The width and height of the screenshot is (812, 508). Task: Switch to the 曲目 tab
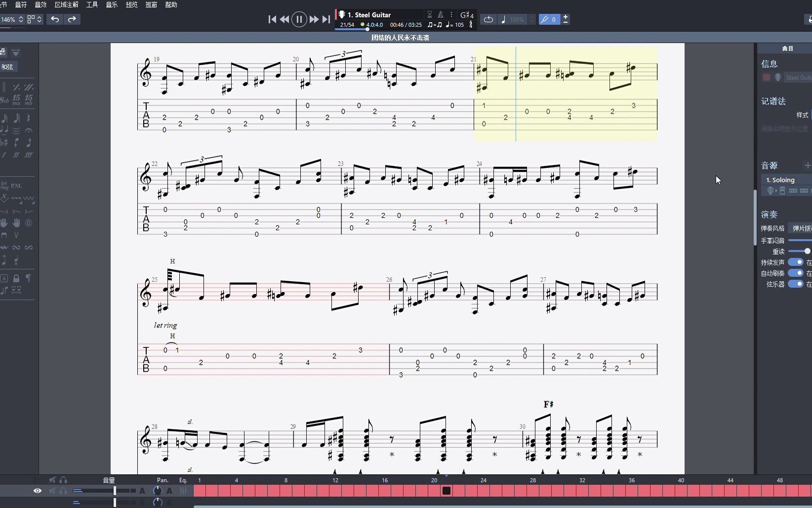787,48
